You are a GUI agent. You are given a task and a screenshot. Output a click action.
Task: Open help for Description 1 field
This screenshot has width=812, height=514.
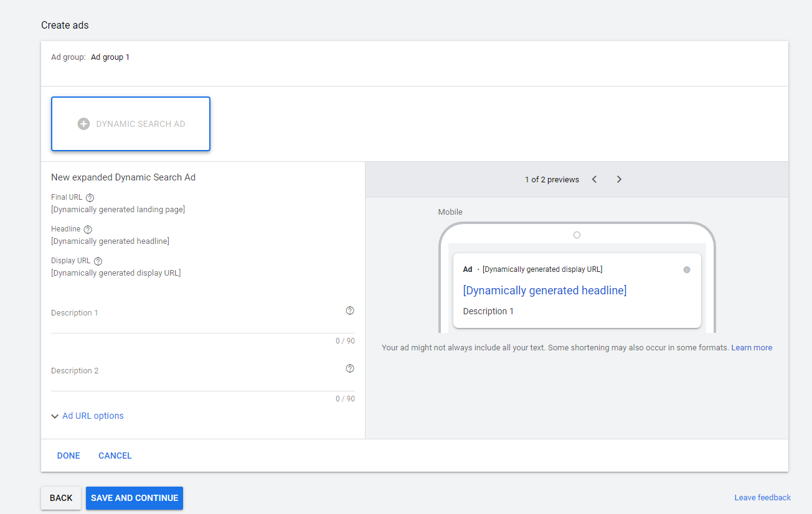[x=350, y=311]
